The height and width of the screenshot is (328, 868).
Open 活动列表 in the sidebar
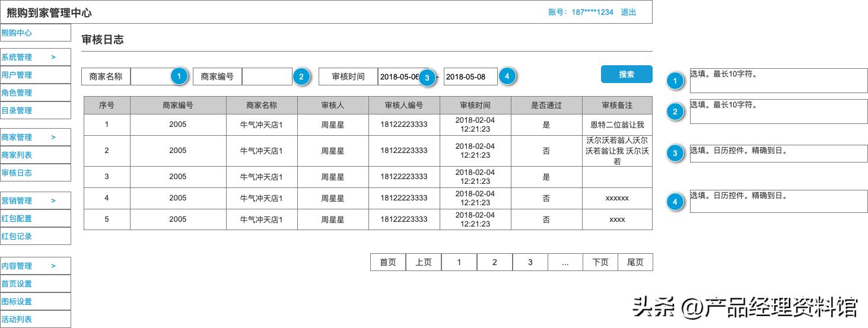[35, 319]
